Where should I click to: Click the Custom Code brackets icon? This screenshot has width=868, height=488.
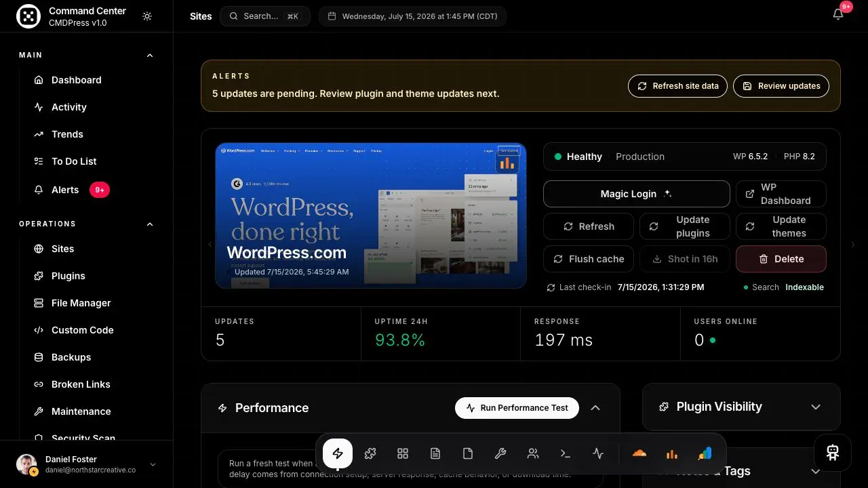[39, 330]
